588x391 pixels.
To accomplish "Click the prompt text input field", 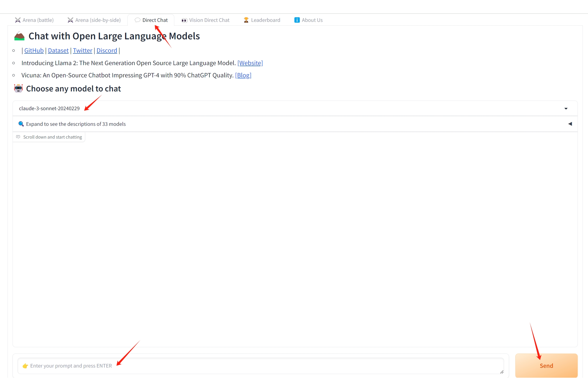I will coord(261,366).
